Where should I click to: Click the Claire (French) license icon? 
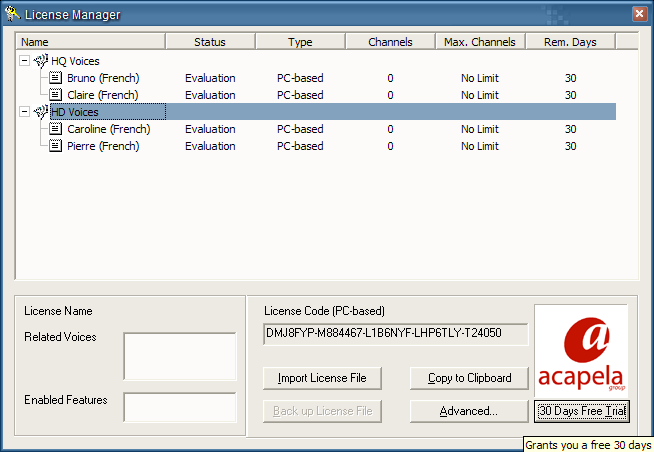(57, 95)
